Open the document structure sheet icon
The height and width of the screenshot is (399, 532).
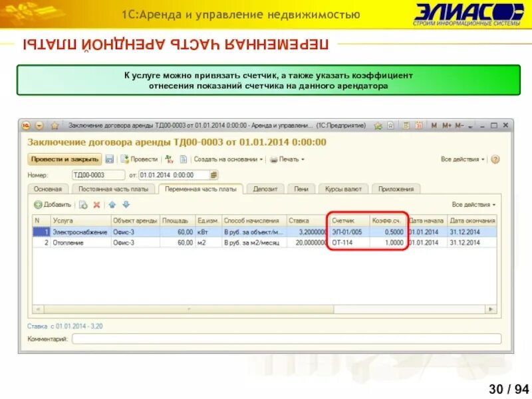pos(184,159)
